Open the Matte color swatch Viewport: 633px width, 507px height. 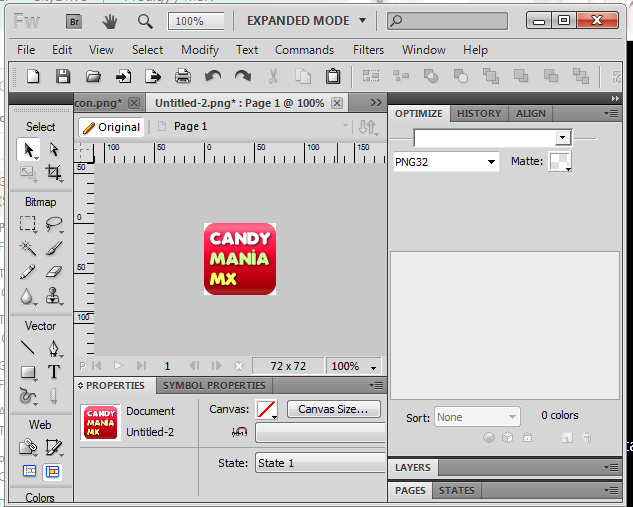[x=560, y=161]
